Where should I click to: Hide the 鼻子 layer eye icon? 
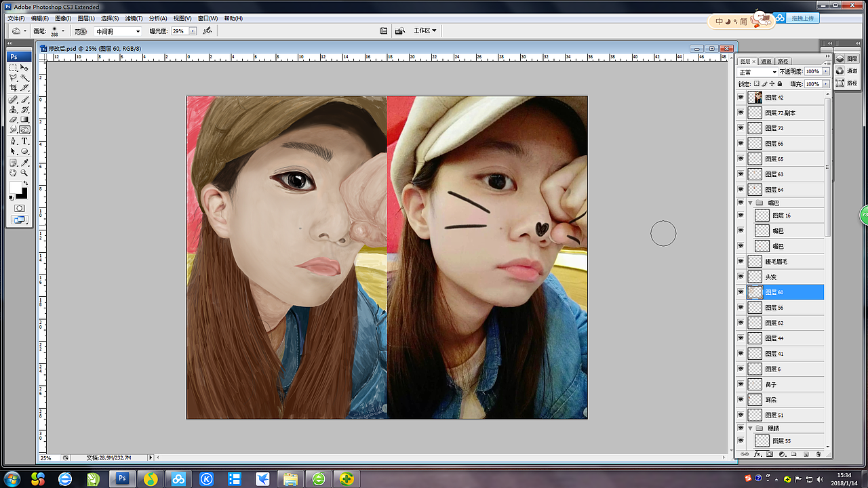click(x=741, y=384)
